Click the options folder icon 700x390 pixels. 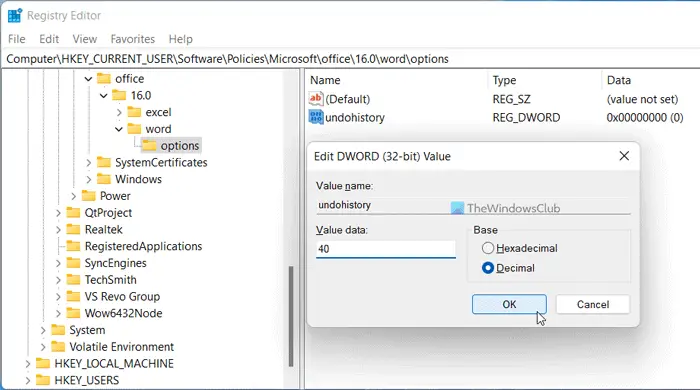pos(150,145)
